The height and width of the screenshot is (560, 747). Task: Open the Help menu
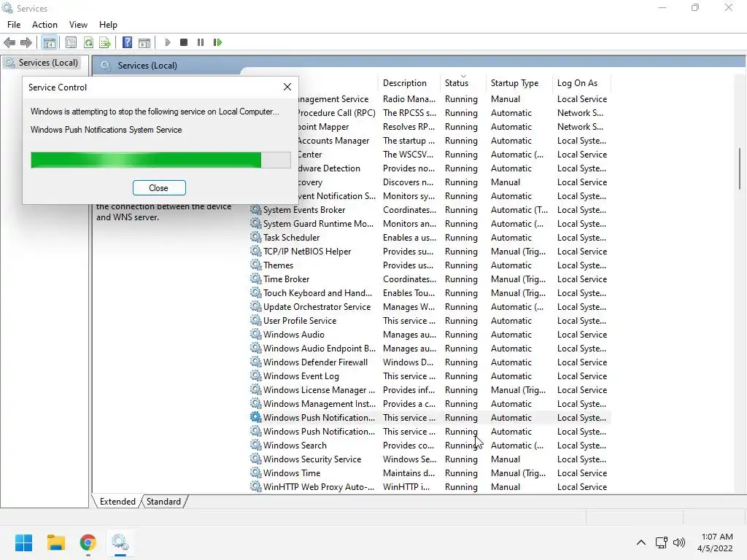108,25
